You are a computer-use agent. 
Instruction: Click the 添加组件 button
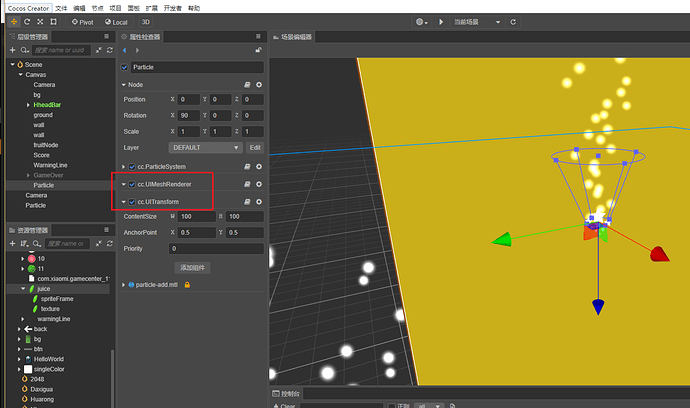tap(192, 268)
